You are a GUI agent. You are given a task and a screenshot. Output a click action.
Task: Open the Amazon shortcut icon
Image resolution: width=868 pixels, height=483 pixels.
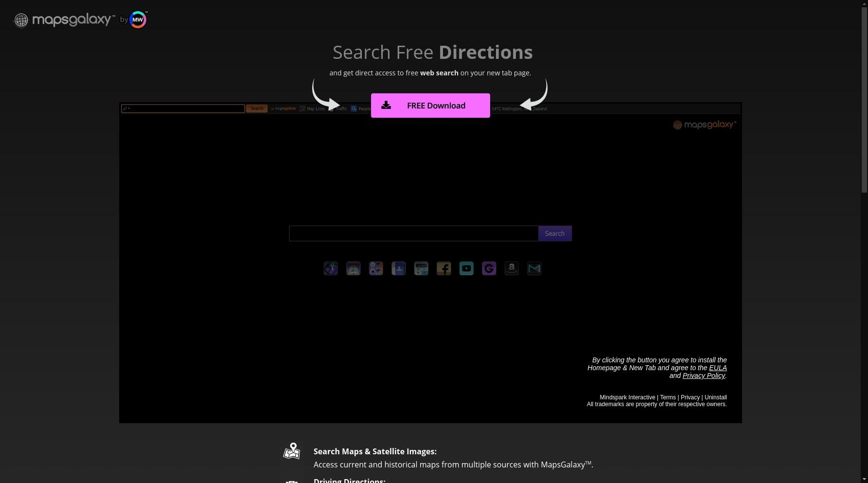tap(512, 268)
